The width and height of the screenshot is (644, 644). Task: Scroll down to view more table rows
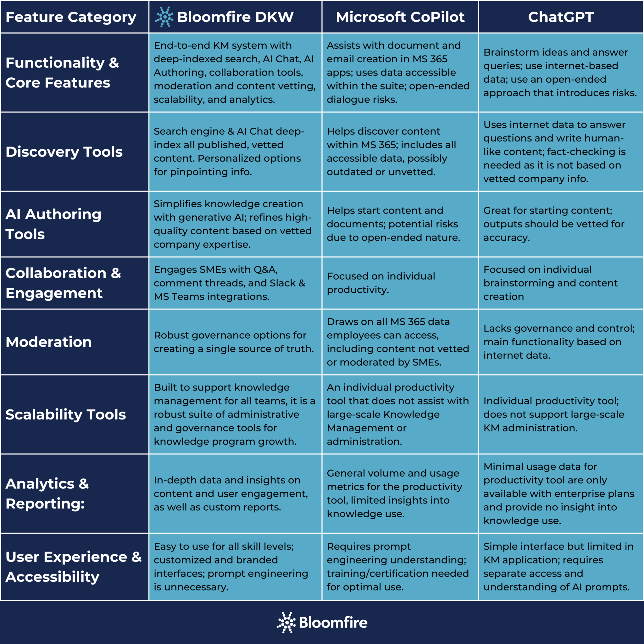coord(641,322)
